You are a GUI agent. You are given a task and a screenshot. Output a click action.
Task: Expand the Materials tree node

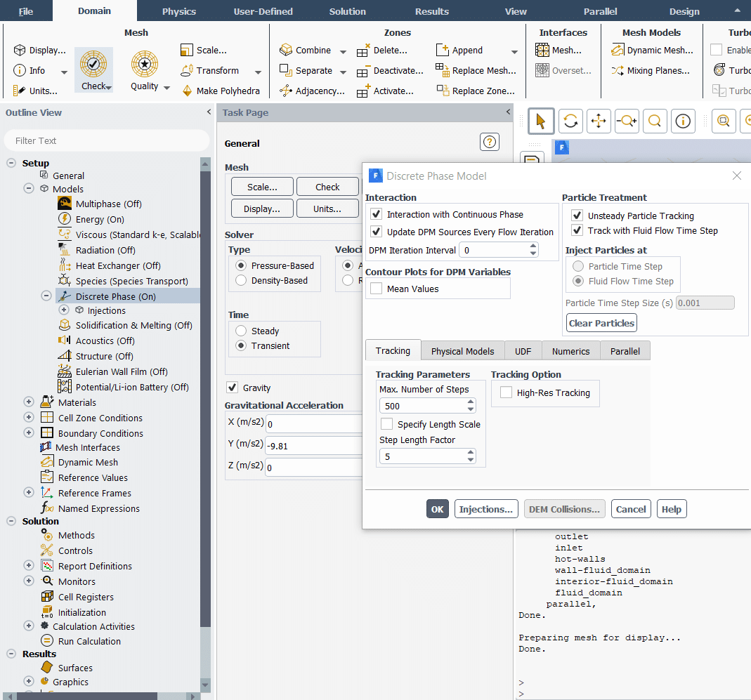[x=29, y=402]
